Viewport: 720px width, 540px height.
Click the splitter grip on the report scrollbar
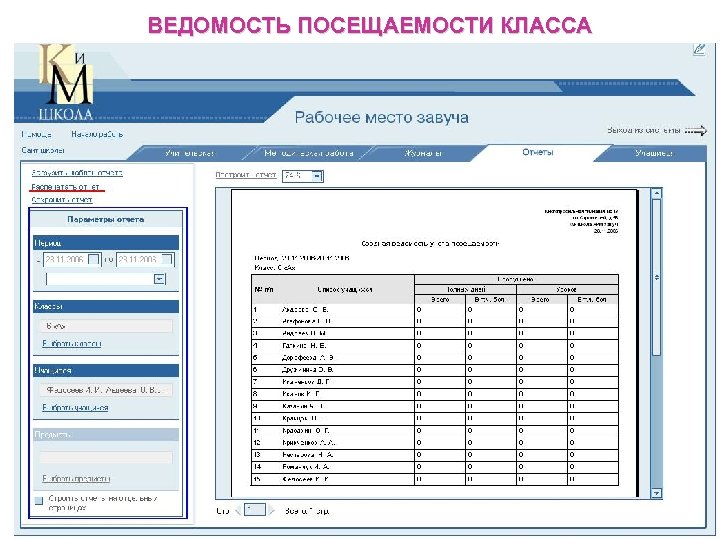point(657,277)
